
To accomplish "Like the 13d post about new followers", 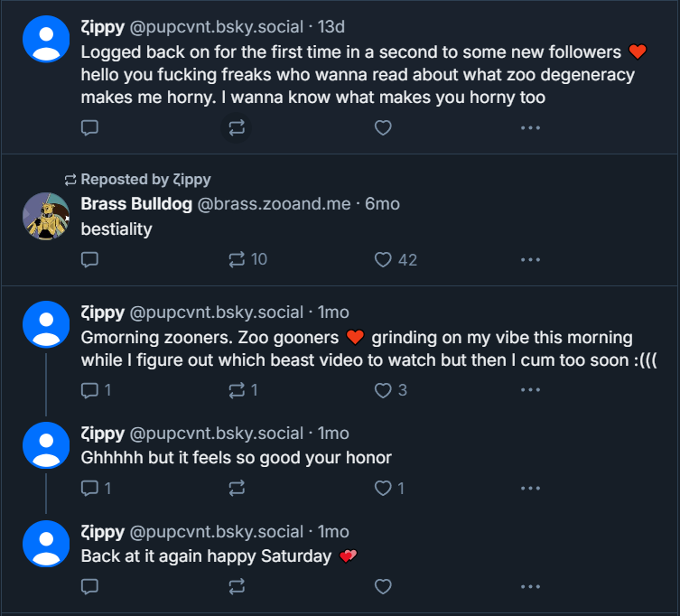I will [383, 128].
